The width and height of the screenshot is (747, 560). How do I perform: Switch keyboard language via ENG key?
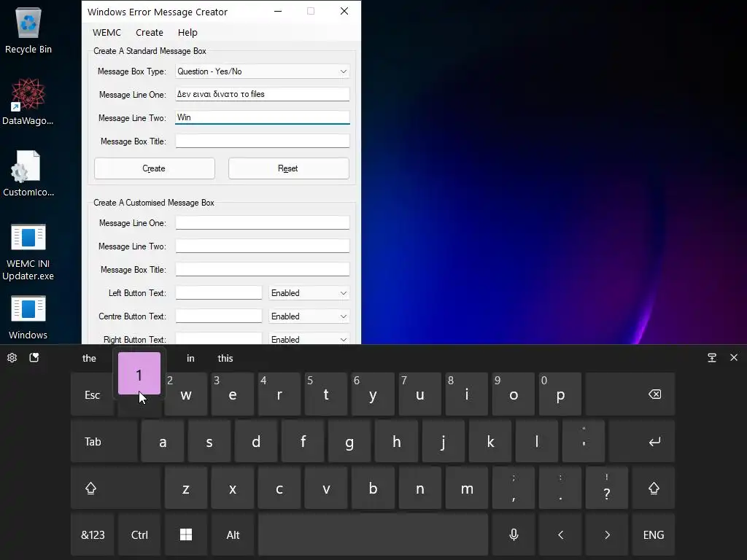tap(654, 534)
